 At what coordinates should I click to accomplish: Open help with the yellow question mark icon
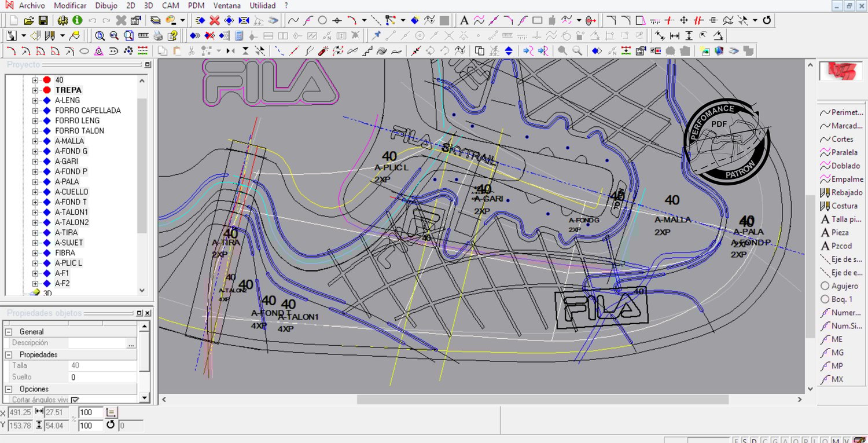pyautogui.click(x=172, y=36)
